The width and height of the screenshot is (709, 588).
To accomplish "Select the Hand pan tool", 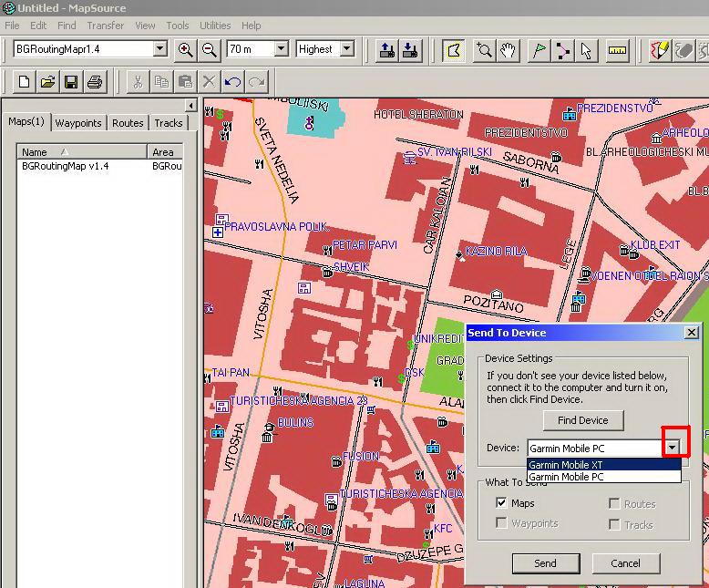I will pos(508,50).
